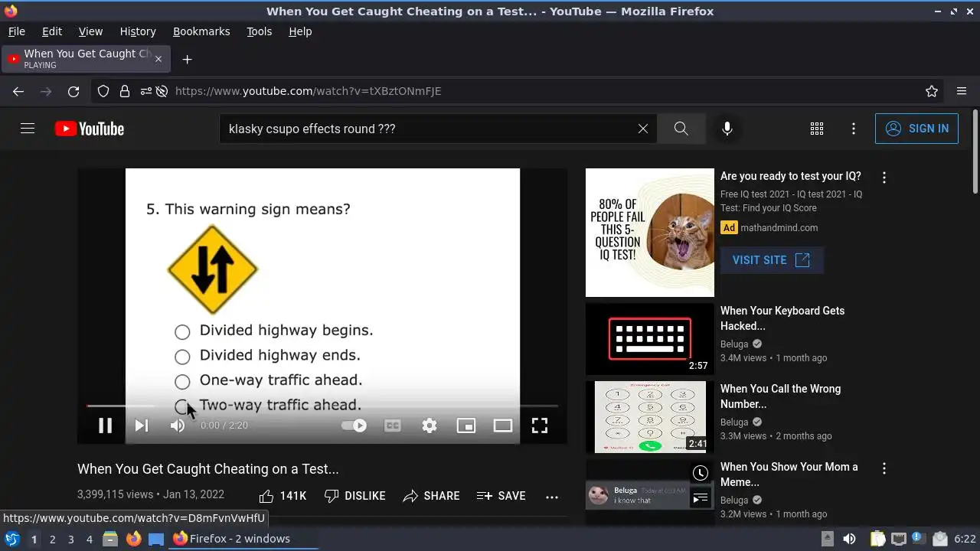Open YouTube settings three-dot menu

[x=854, y=129]
